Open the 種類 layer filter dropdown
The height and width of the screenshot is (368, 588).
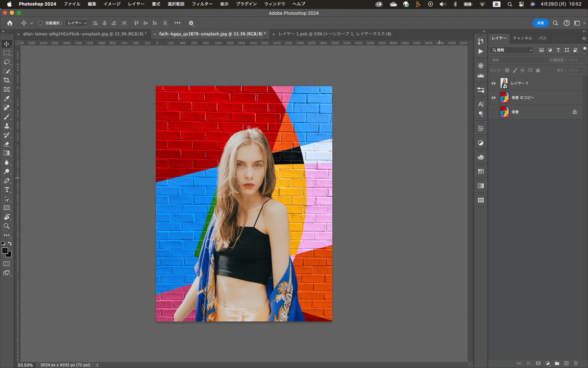tap(512, 50)
